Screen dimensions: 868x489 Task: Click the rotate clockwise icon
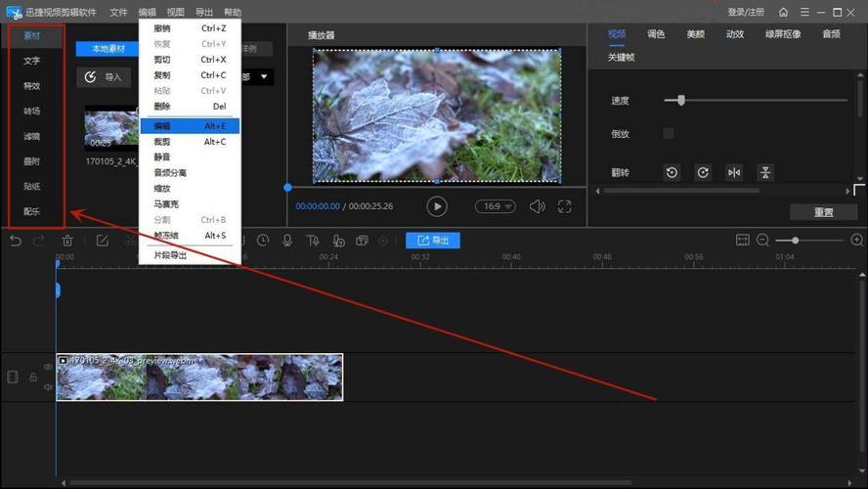(x=703, y=172)
